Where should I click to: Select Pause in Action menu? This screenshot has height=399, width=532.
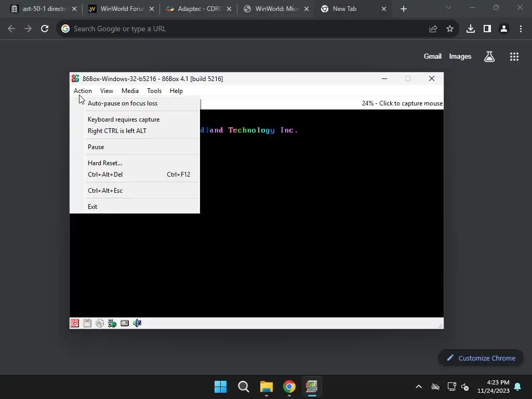click(x=135, y=147)
